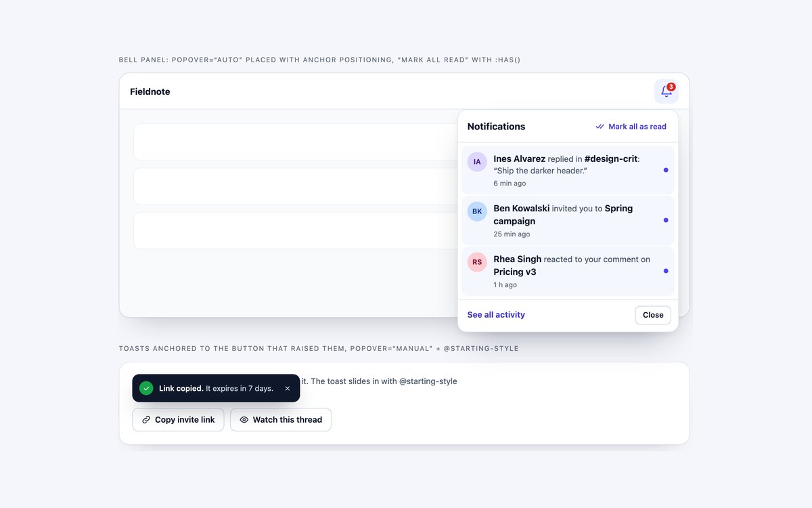This screenshot has width=812, height=508.
Task: Click unread dot on Rhea Singh notification
Action: coord(666,271)
